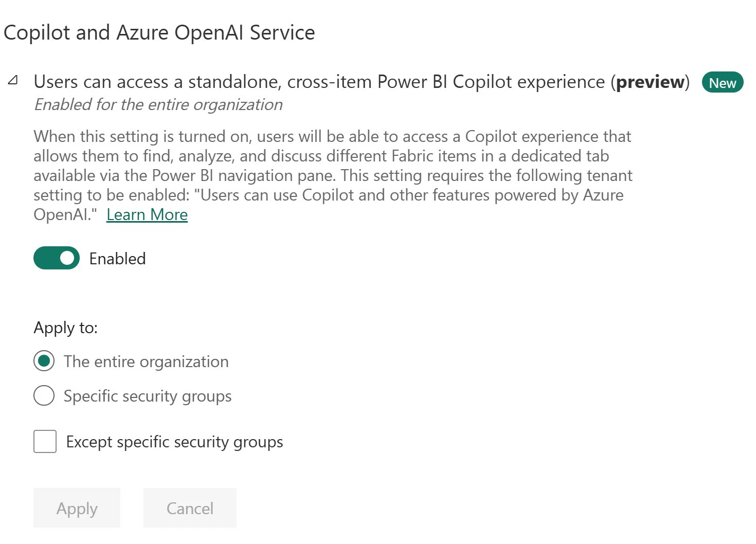This screenshot has width=756, height=544.
Task: Click the bold "preview" word in the title
Action: (650, 82)
